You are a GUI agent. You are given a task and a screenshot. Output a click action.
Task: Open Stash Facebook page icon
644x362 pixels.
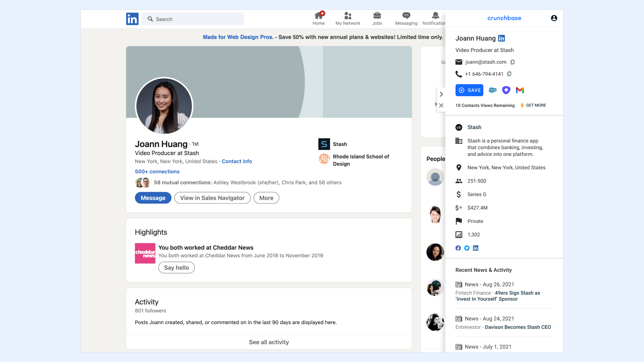(458, 248)
